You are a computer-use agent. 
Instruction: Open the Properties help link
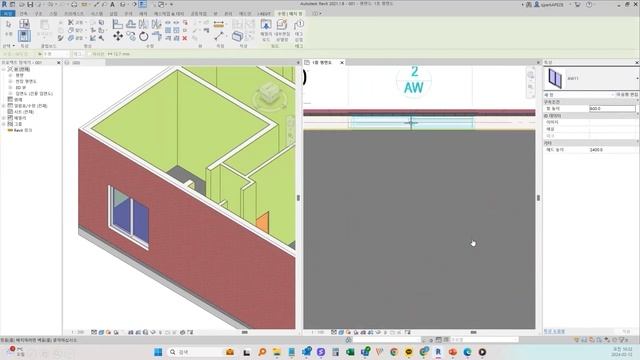tap(554, 331)
